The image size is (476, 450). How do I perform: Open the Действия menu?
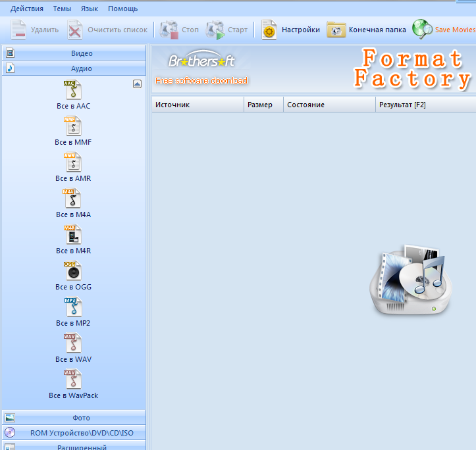[27, 9]
